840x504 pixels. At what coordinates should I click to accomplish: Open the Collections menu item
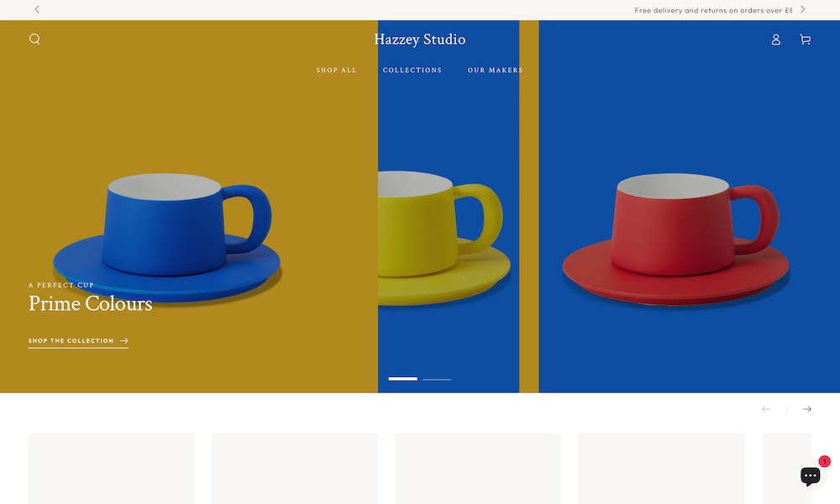(412, 71)
